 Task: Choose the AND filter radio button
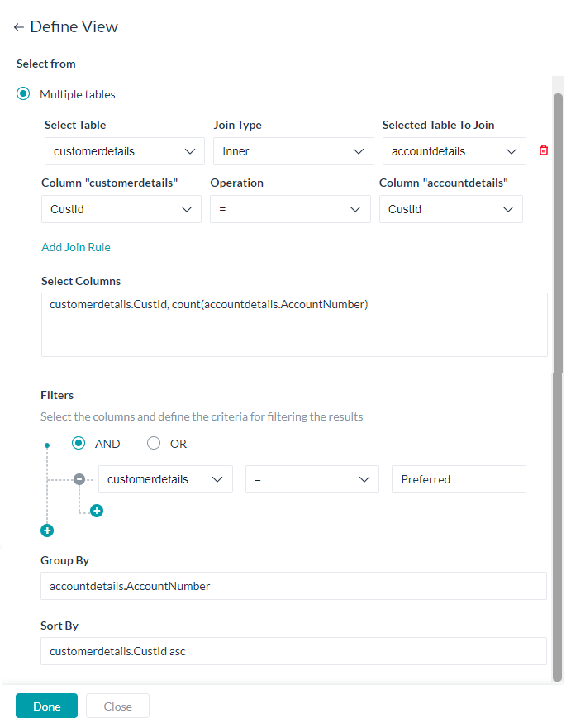point(79,444)
